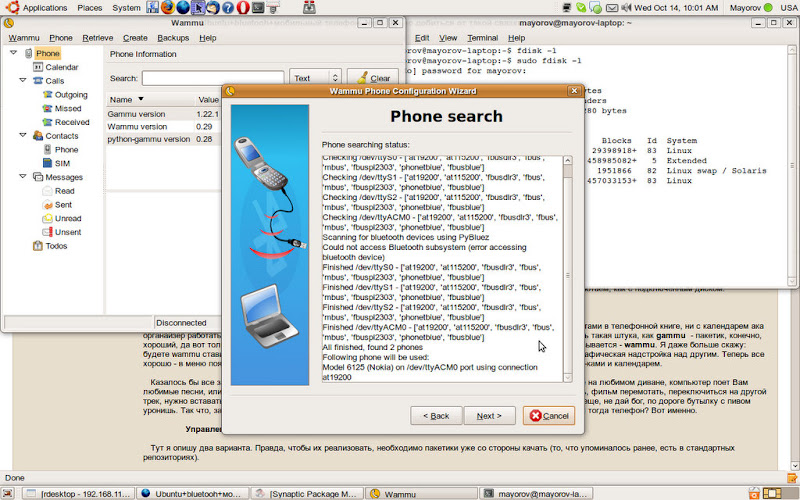This screenshot has height=500, width=800.
Task: Launch Firefox from the top panel
Action: pyautogui.click(x=167, y=7)
